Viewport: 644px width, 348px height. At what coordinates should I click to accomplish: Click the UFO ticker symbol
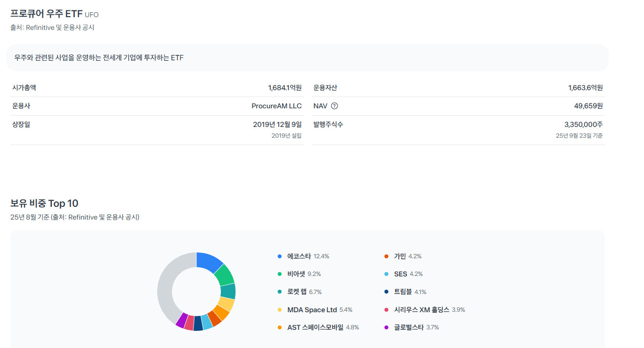[x=92, y=15]
